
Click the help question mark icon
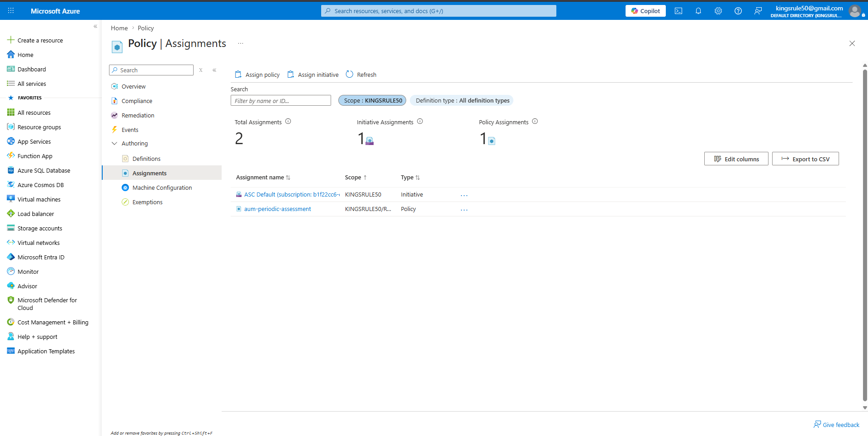[738, 11]
